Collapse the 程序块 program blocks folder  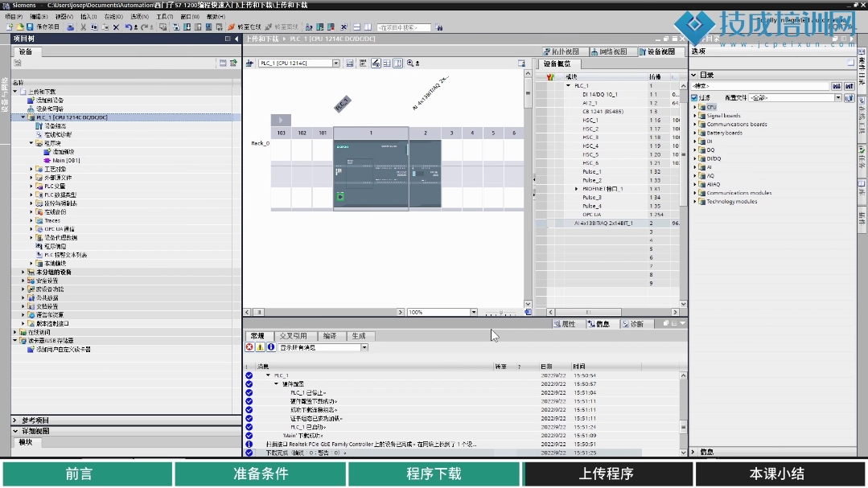[x=31, y=143]
